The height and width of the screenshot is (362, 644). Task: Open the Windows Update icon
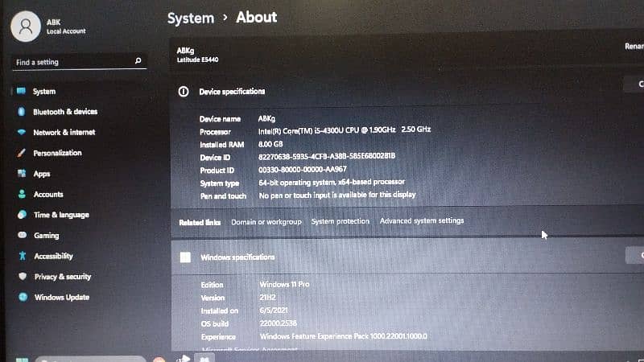(x=23, y=297)
